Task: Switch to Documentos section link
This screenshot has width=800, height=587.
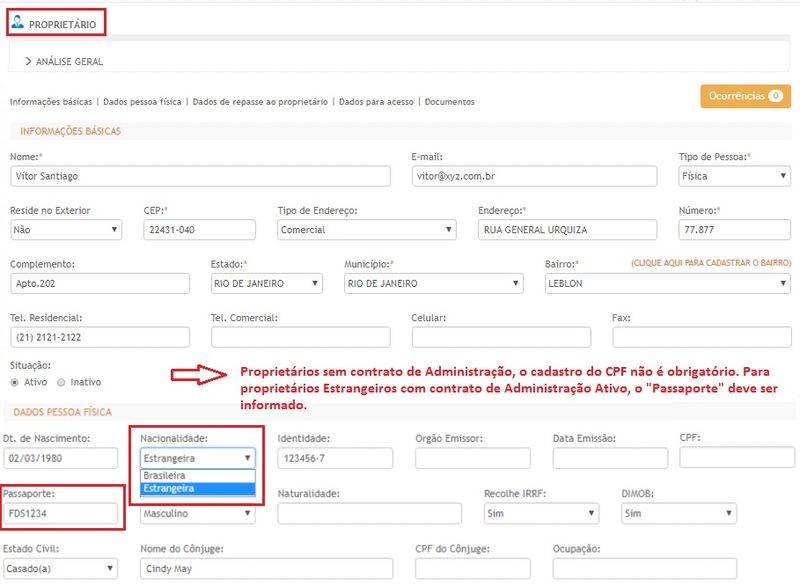Action: click(449, 102)
